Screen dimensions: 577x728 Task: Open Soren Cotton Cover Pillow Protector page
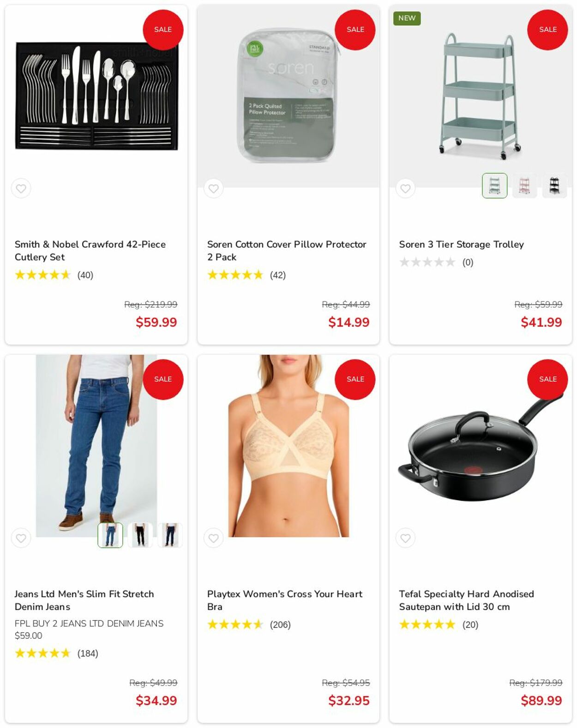287,251
